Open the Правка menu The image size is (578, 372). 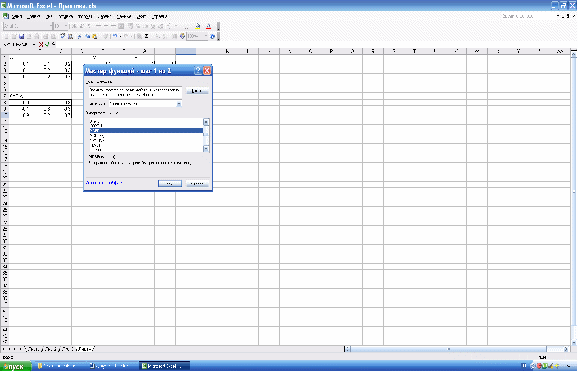[34, 16]
